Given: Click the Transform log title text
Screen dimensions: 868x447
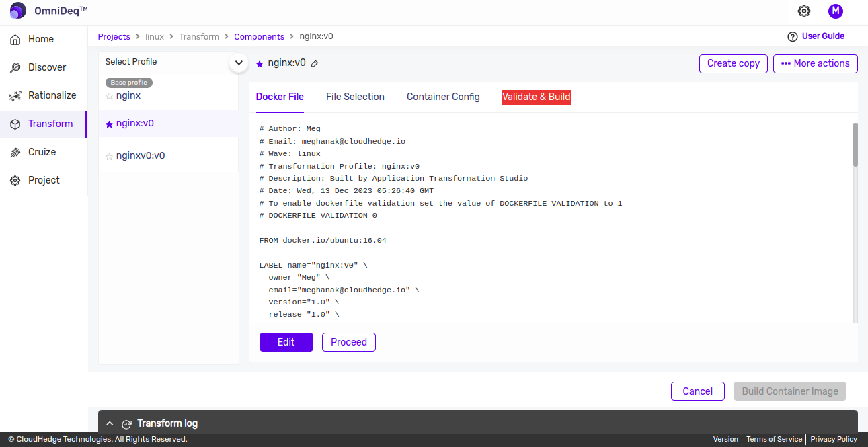Looking at the screenshot, I should pos(167,423).
